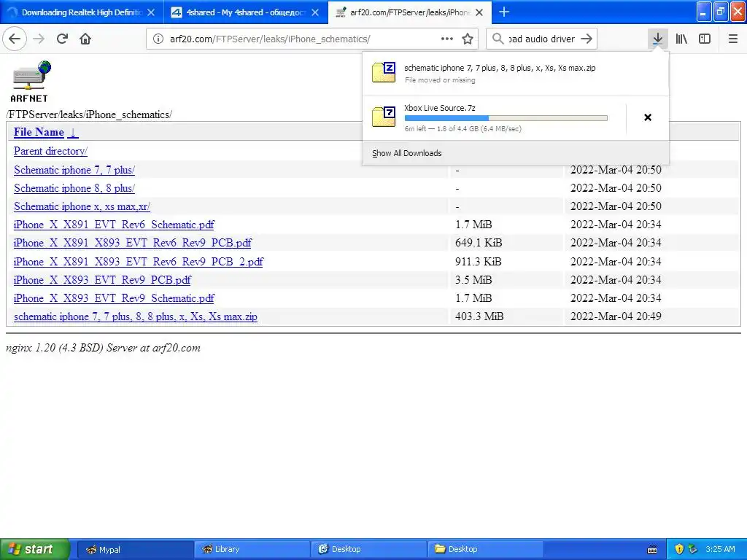747x560 pixels.
Task: Click the taskbar clock showing 3:25 AM
Action: point(720,549)
